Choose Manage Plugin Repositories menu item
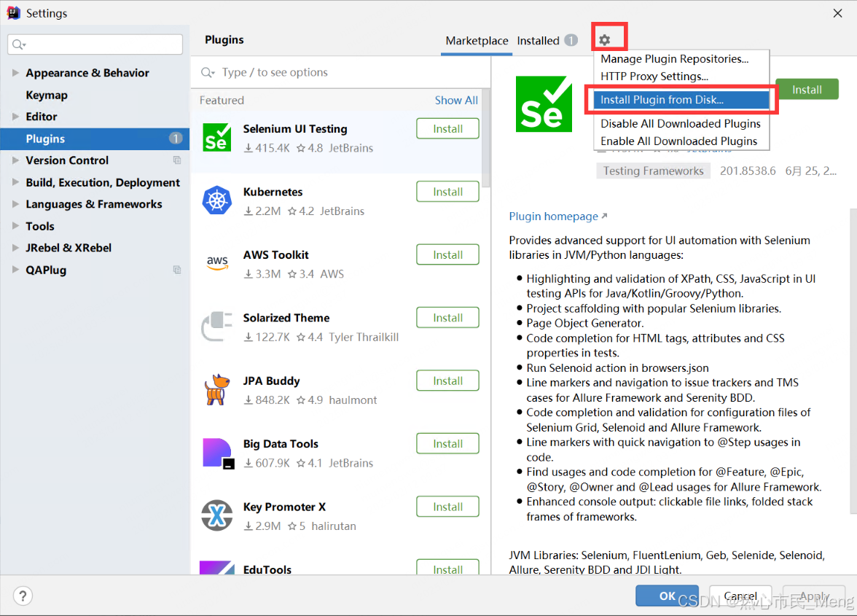857x616 pixels. click(681, 59)
